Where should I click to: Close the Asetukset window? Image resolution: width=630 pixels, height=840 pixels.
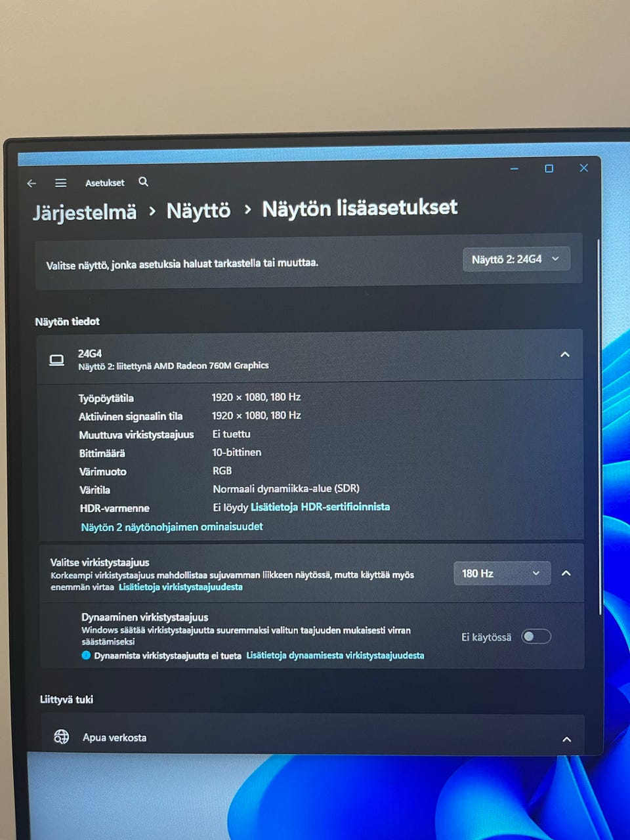tap(583, 168)
